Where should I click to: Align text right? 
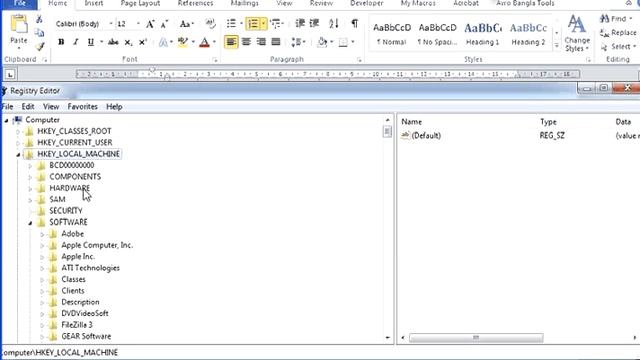[x=261, y=42]
